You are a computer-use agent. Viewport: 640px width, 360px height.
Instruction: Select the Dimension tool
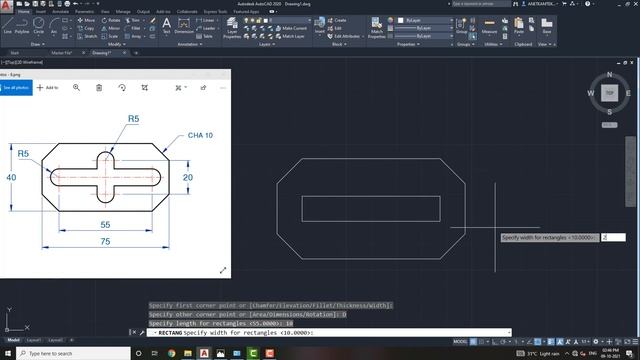[184, 25]
